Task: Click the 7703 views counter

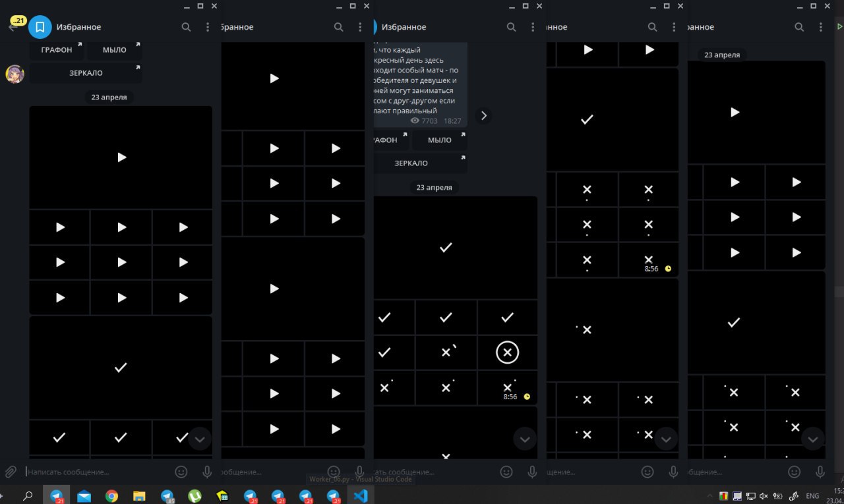Action: tap(424, 121)
